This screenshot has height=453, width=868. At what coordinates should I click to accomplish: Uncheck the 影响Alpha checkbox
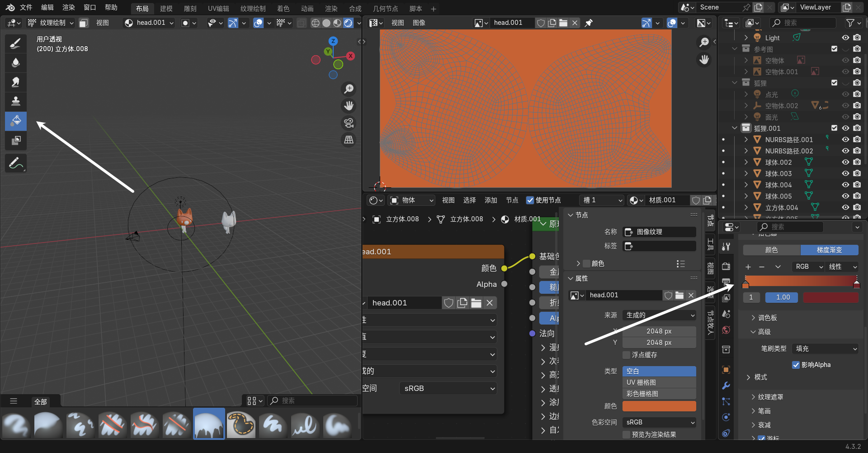pos(796,365)
